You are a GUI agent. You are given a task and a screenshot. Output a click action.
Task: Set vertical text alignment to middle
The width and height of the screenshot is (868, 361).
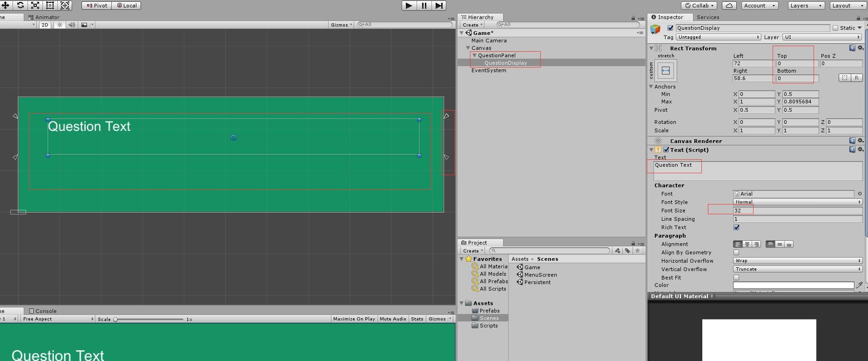(x=780, y=244)
